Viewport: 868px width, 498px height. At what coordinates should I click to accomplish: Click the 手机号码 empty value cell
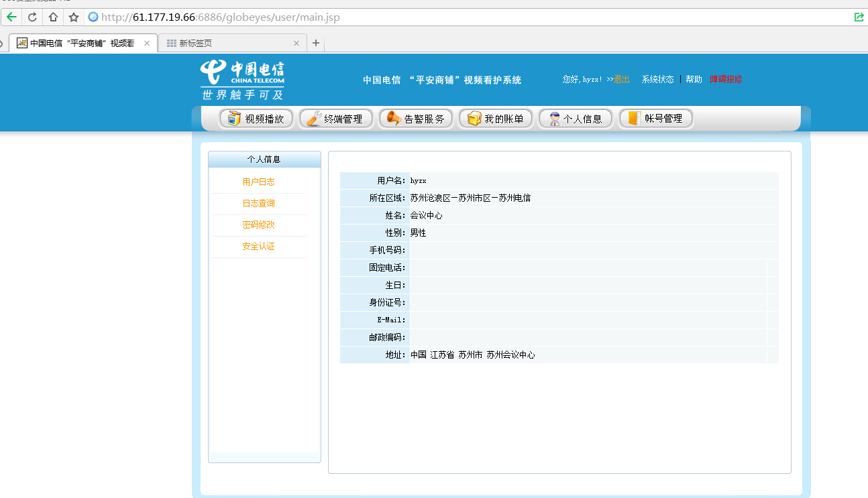click(x=594, y=251)
